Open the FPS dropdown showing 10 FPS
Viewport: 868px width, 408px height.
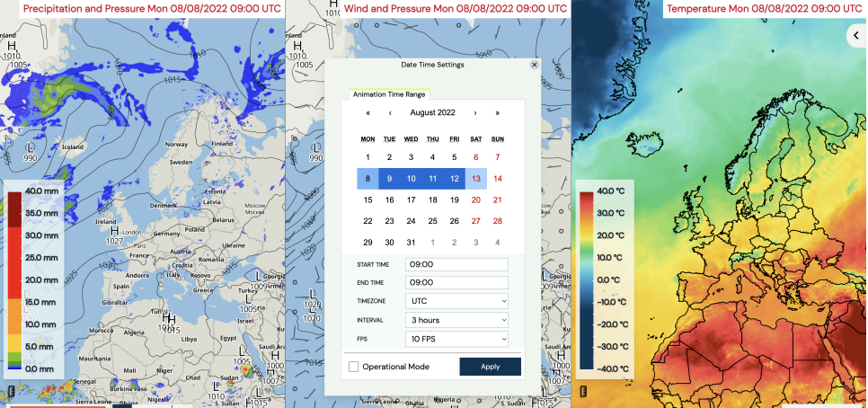[x=456, y=339]
